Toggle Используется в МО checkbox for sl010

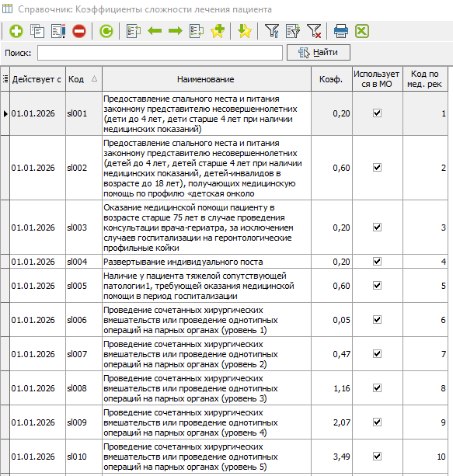377,457
